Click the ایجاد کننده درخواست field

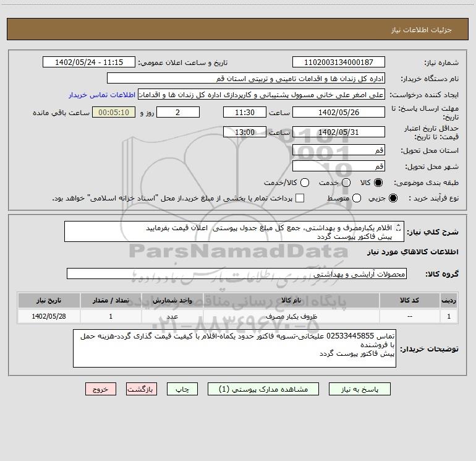[x=261, y=95]
